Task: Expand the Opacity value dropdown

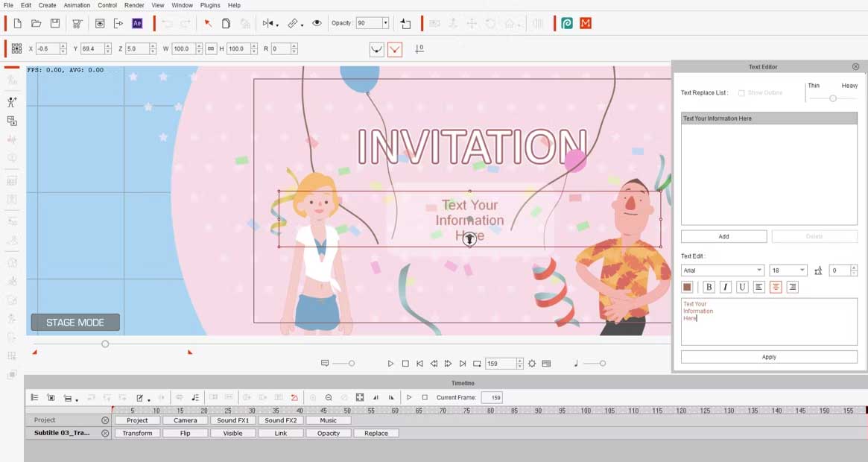Action: coord(385,24)
